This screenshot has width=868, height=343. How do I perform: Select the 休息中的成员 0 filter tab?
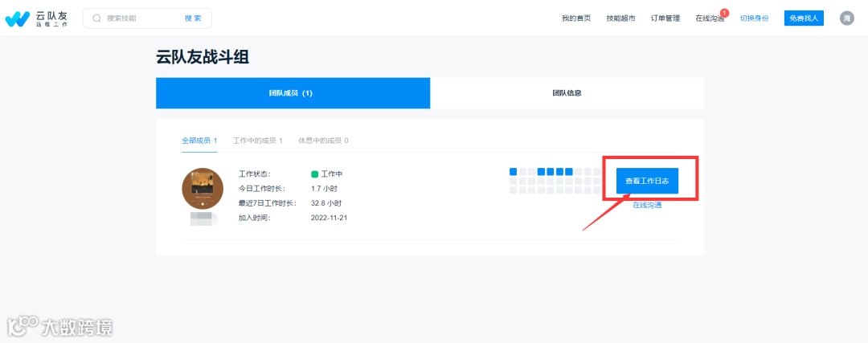click(x=323, y=141)
